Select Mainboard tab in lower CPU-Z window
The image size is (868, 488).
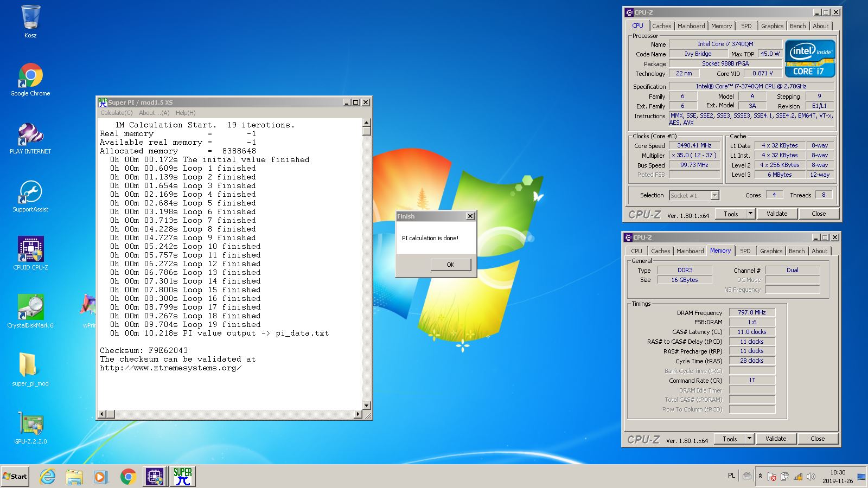click(690, 251)
